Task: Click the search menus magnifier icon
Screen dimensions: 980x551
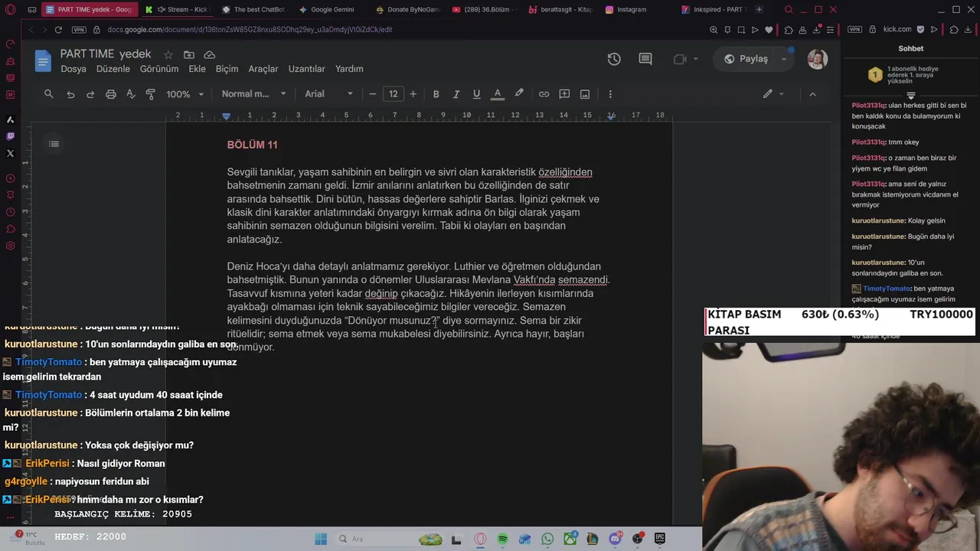Action: tap(49, 94)
